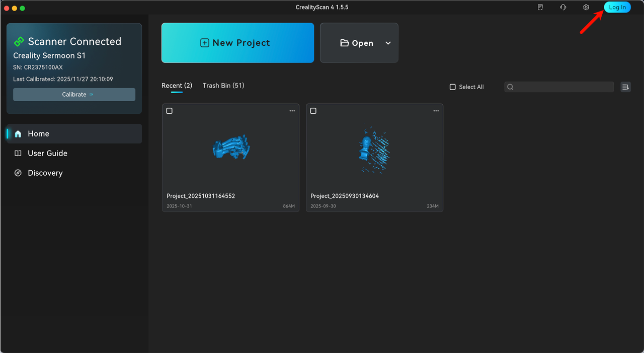
Task: Tick the Select All checkbox
Action: pos(452,87)
